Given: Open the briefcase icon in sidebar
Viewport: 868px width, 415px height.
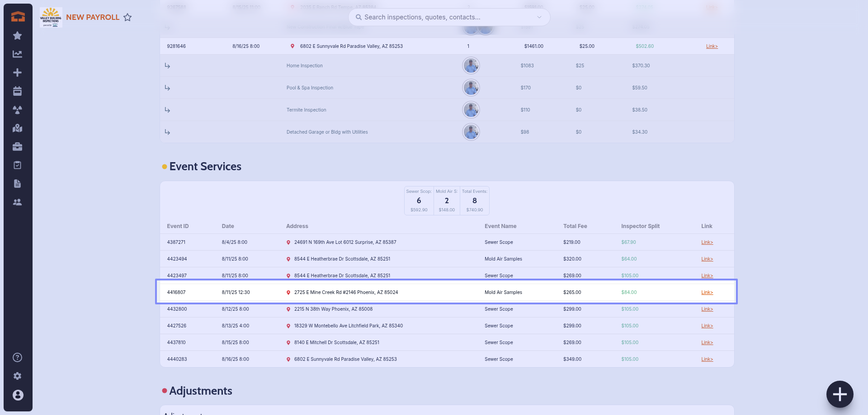Looking at the screenshot, I should [18, 147].
